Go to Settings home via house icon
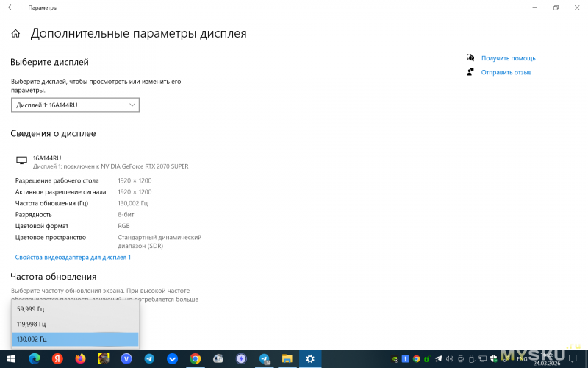This screenshot has width=588, height=368. 15,34
